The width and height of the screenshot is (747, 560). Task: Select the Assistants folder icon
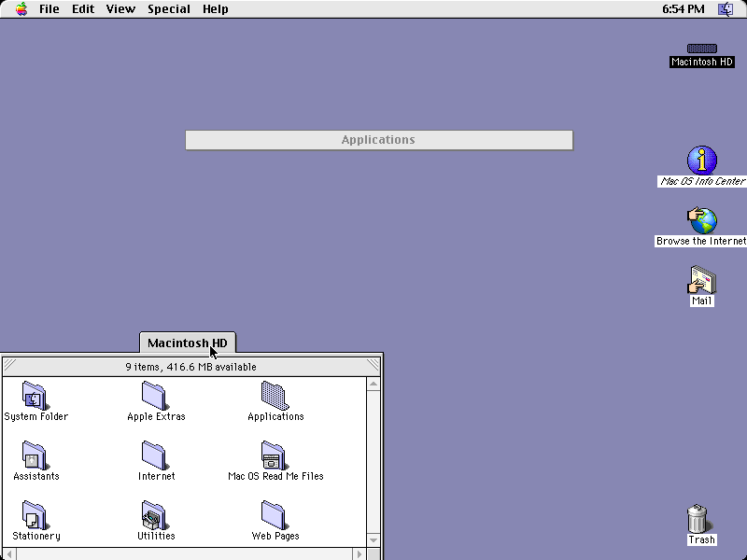35,455
